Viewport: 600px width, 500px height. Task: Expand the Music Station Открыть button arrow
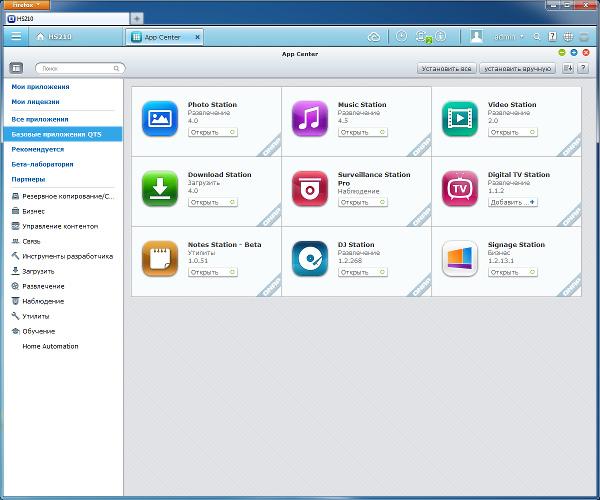coord(382,132)
